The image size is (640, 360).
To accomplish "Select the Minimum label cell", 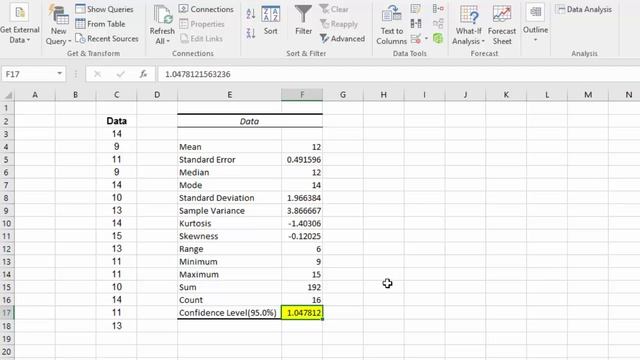I will pos(229,262).
